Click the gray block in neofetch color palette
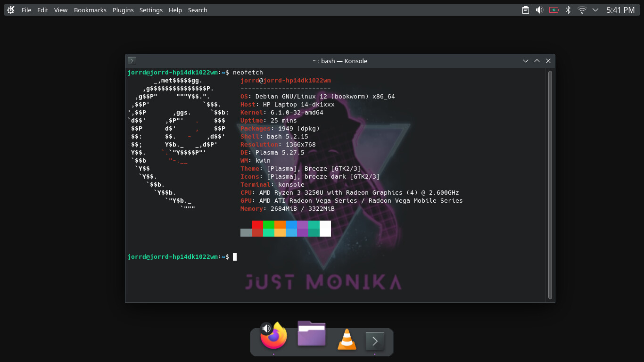This screenshot has width=644, height=362. pos(246,232)
